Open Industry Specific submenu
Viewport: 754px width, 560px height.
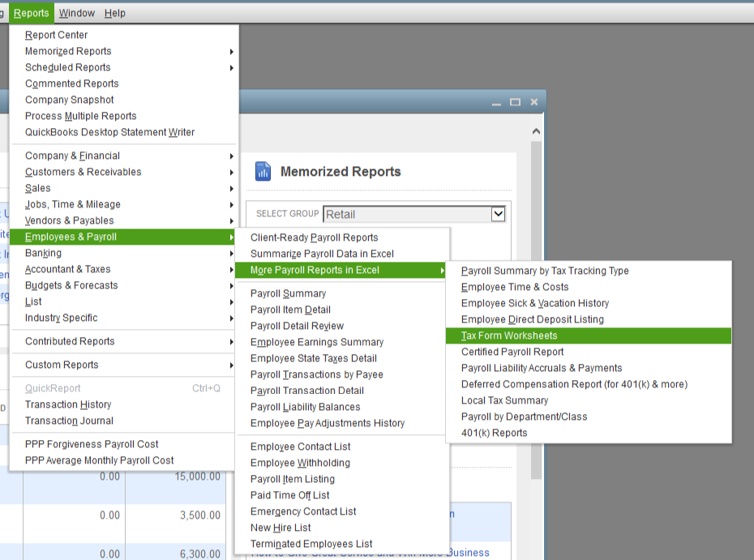coord(123,318)
